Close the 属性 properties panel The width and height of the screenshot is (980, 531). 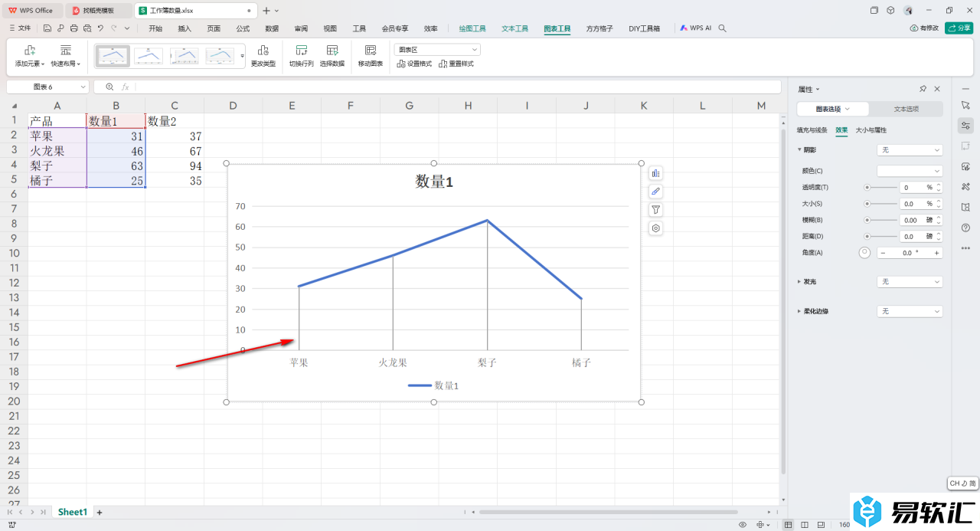coord(939,89)
